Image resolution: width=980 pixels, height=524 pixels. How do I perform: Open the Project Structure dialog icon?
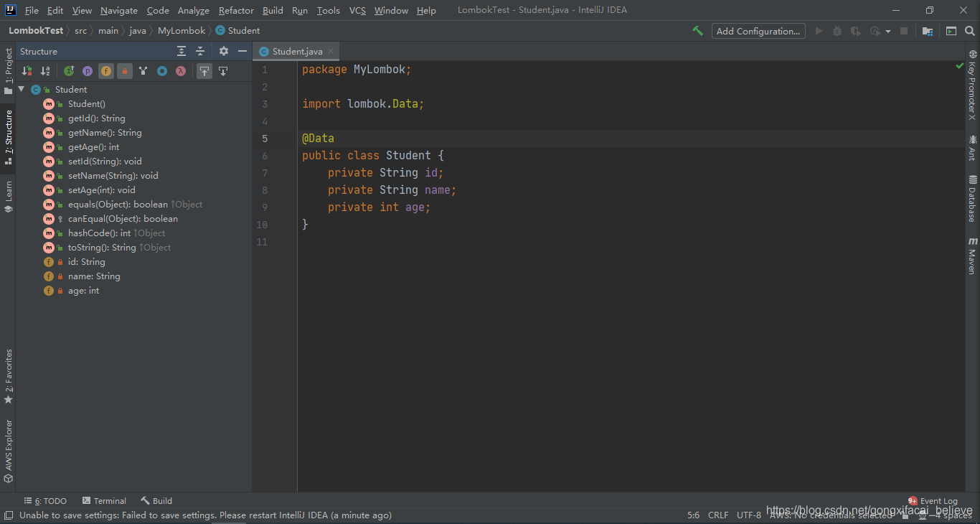click(928, 31)
